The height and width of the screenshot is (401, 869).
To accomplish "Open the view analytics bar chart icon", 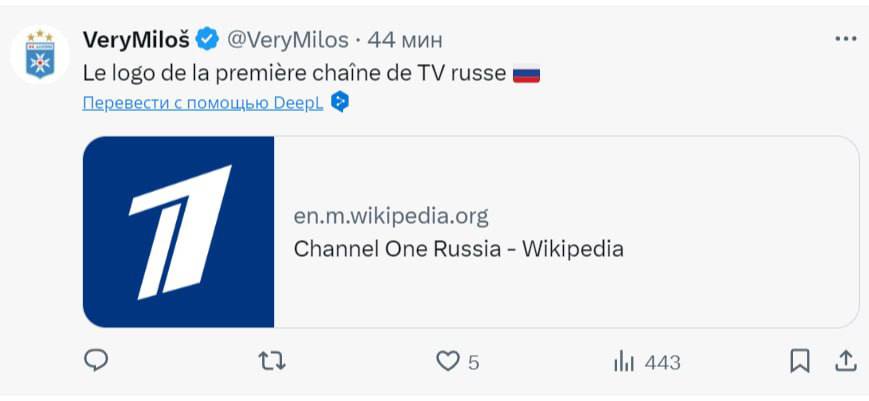I will 625,361.
